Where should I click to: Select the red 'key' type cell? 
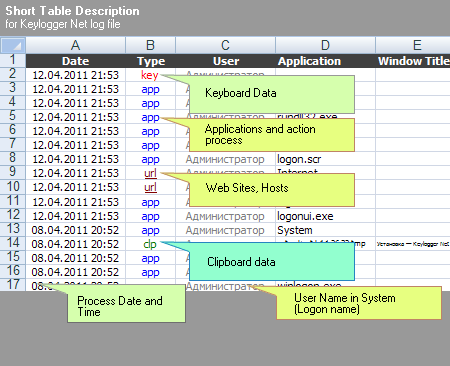click(x=151, y=75)
